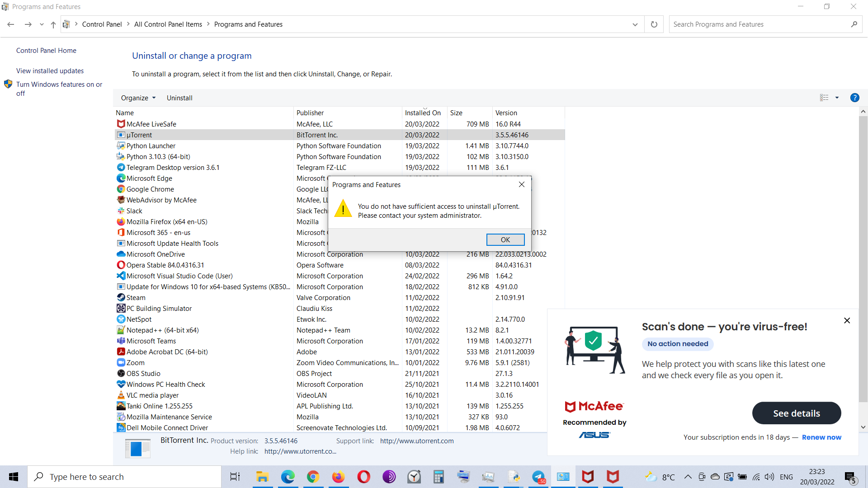Open View installed updates link

50,71
